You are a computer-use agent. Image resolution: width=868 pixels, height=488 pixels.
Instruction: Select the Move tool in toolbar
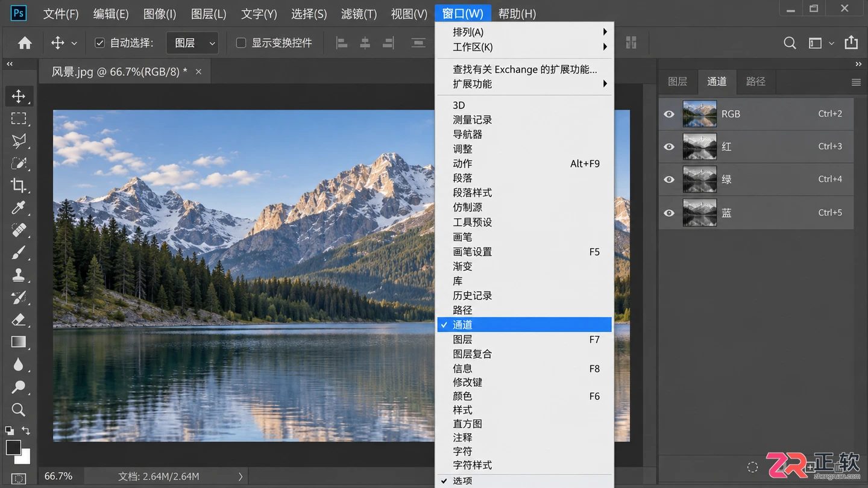pos(19,96)
